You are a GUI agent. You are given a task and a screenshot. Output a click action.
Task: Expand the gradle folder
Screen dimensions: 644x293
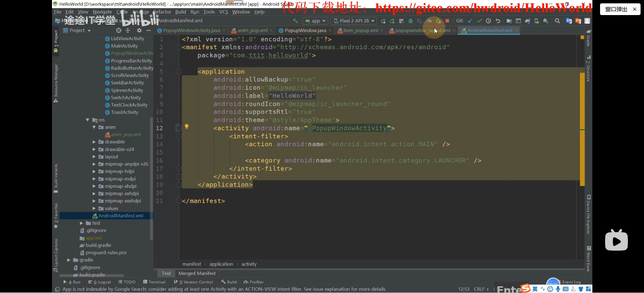[x=68, y=260]
